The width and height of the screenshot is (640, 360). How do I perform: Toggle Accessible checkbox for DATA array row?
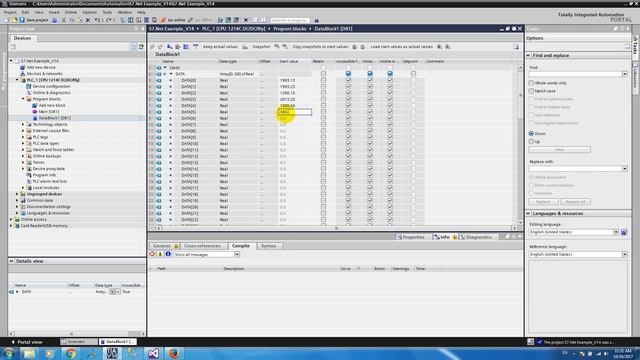tap(348, 74)
